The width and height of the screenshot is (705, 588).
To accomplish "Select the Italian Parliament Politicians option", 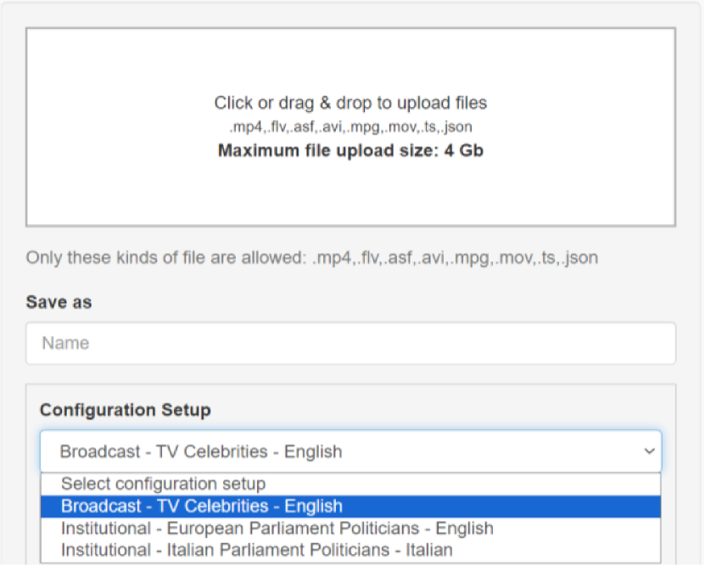I will [256, 550].
